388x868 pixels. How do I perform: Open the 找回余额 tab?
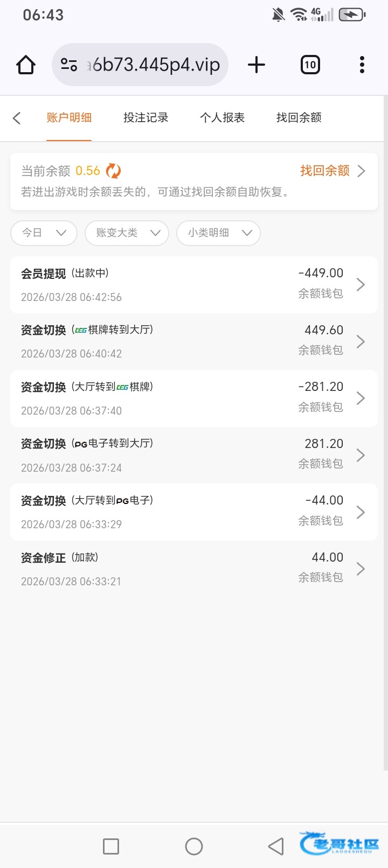click(x=299, y=118)
